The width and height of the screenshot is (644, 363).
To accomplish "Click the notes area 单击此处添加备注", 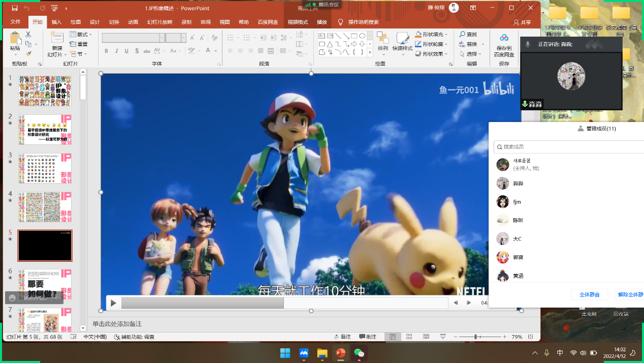I will (117, 324).
